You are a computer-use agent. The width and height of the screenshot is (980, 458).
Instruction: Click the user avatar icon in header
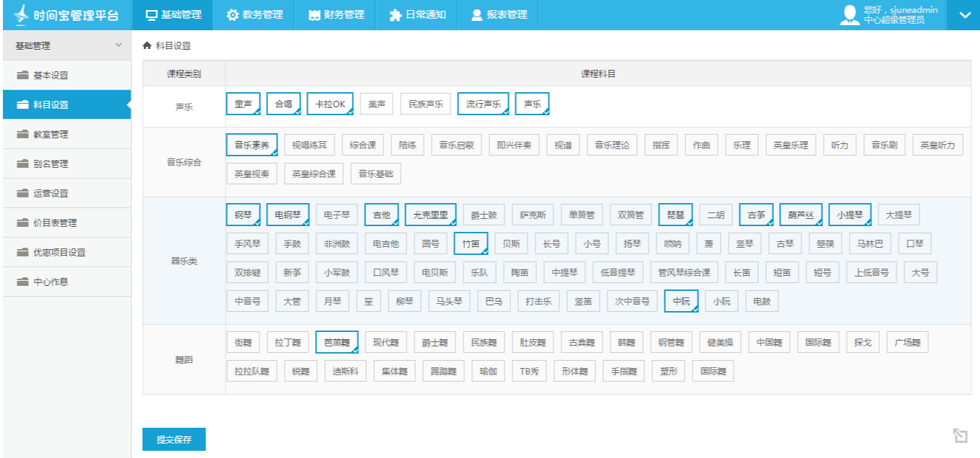point(850,15)
